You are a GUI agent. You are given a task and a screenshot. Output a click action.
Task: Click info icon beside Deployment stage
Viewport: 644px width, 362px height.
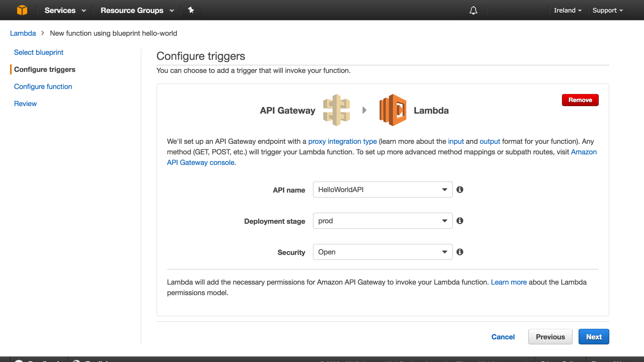tap(460, 221)
